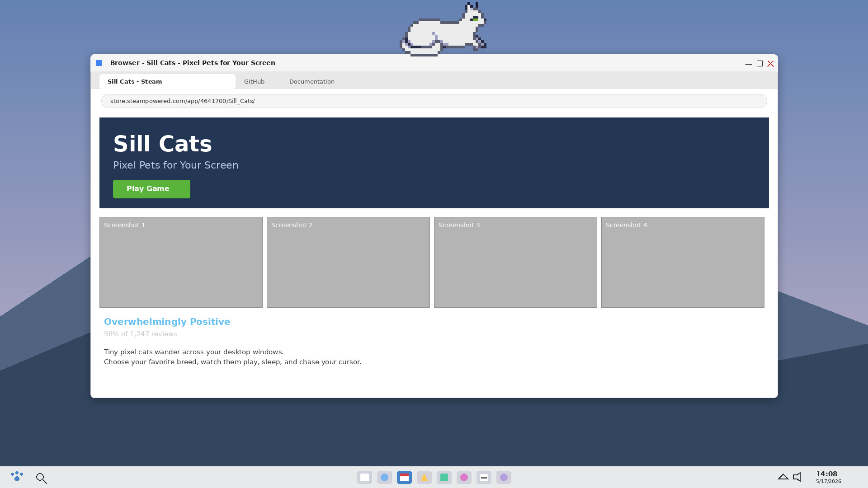This screenshot has height=488, width=868.
Task: Click the Pixel Pets for Your Screen subtitle
Action: click(x=175, y=165)
